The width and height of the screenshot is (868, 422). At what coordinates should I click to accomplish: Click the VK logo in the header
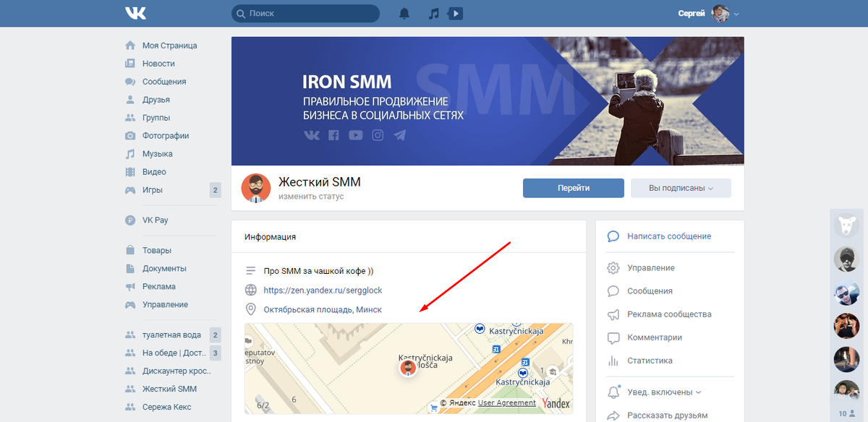[x=135, y=13]
